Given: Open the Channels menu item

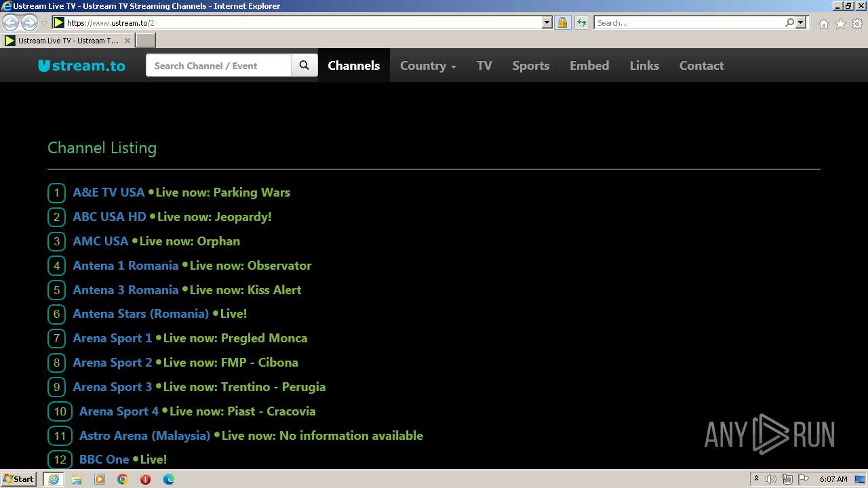Looking at the screenshot, I should pos(353,65).
